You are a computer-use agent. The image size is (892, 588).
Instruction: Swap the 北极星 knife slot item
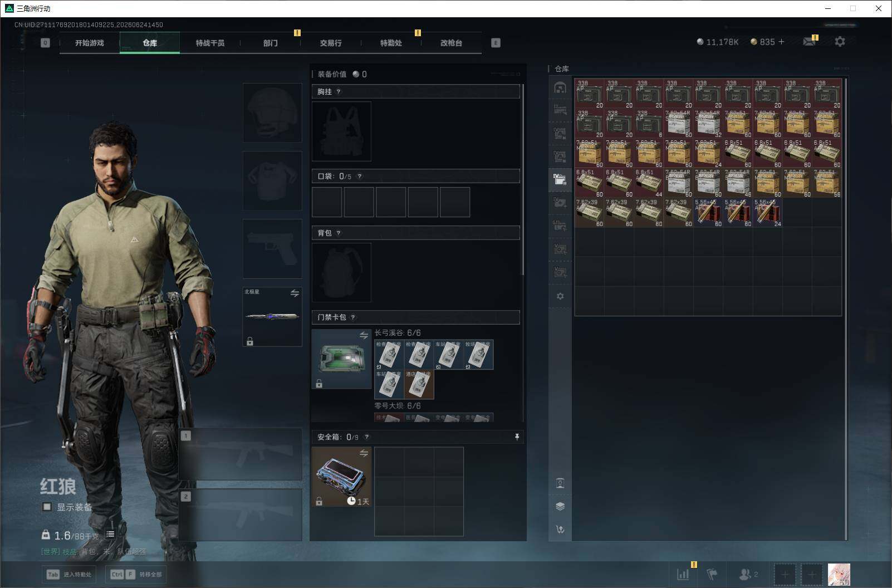tap(295, 293)
